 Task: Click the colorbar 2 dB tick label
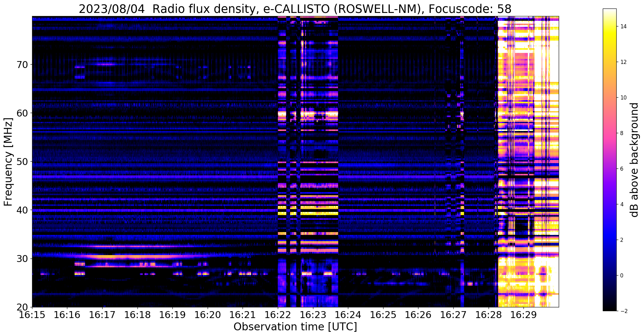click(621, 240)
